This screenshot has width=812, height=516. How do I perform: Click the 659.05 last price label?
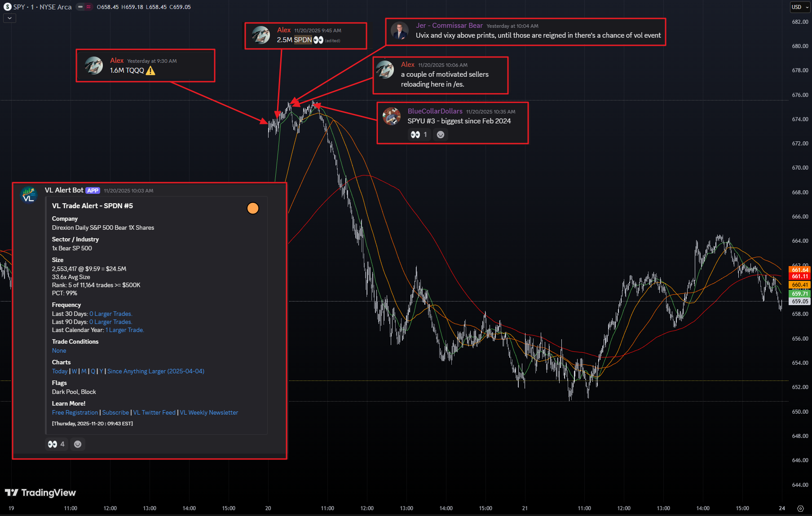click(800, 302)
